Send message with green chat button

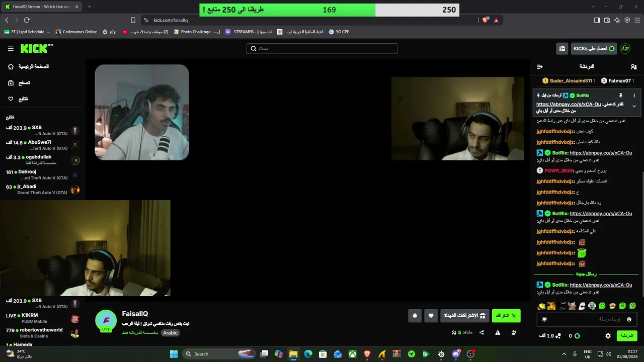[x=627, y=336]
